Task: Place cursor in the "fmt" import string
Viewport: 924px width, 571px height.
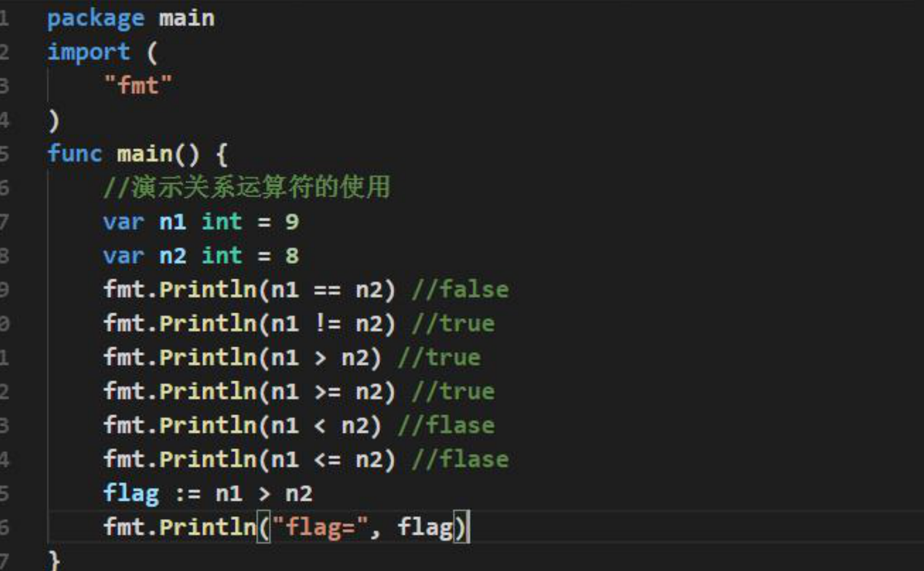Action: tap(138, 86)
